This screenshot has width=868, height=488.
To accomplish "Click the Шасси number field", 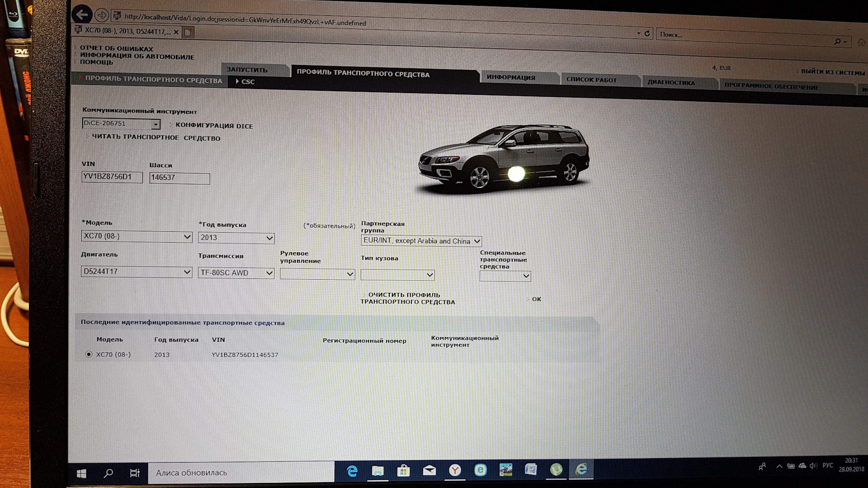I will click(179, 178).
